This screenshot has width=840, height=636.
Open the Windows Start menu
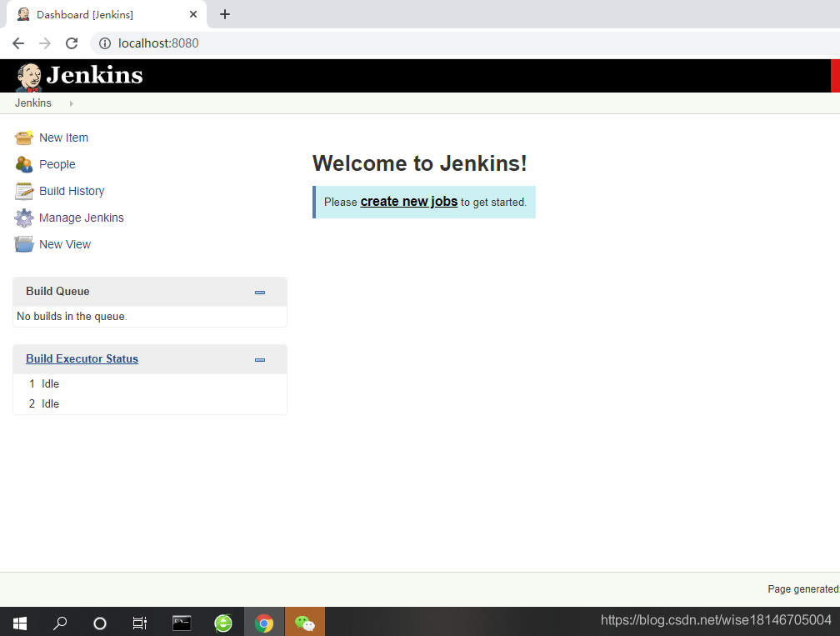(20, 623)
